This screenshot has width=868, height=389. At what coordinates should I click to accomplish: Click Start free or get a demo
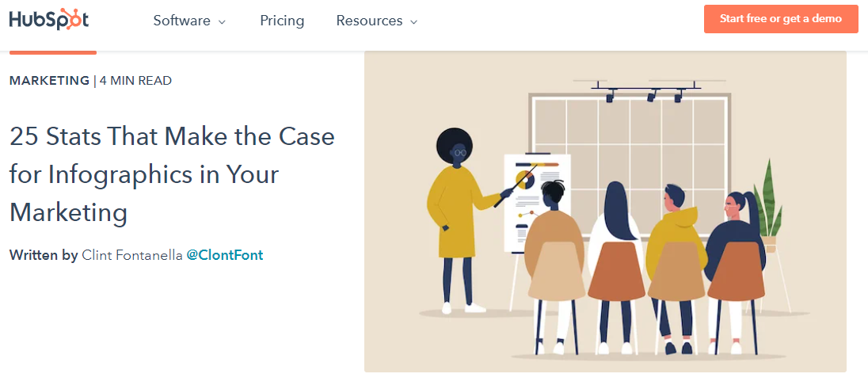pyautogui.click(x=780, y=19)
